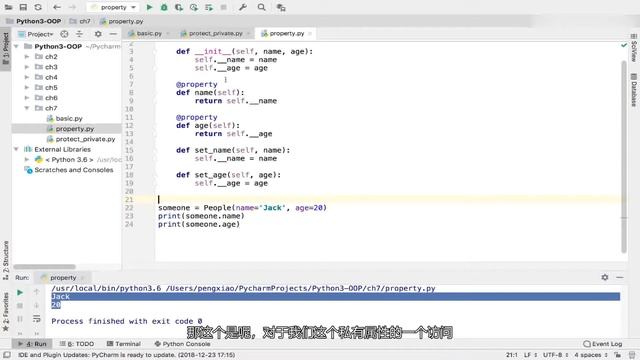Screen dimensions: 640x360
Task: Rerun with the Run panel play icon
Action: pos(20,292)
